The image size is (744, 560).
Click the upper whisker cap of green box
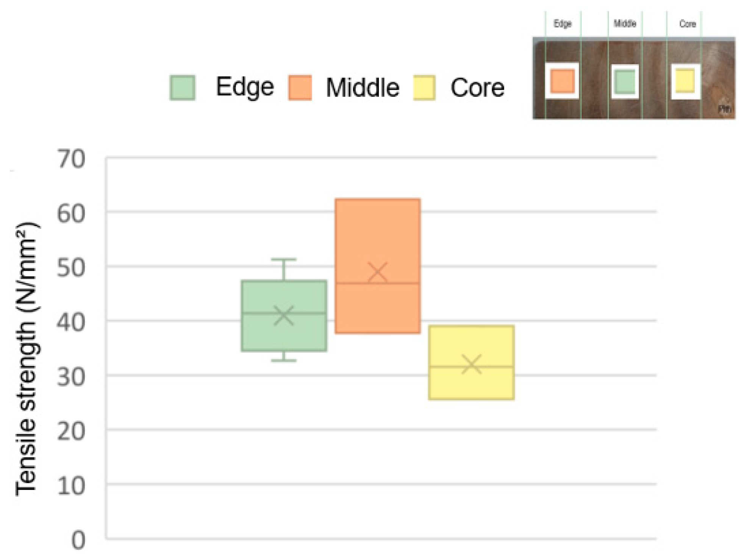(x=284, y=260)
